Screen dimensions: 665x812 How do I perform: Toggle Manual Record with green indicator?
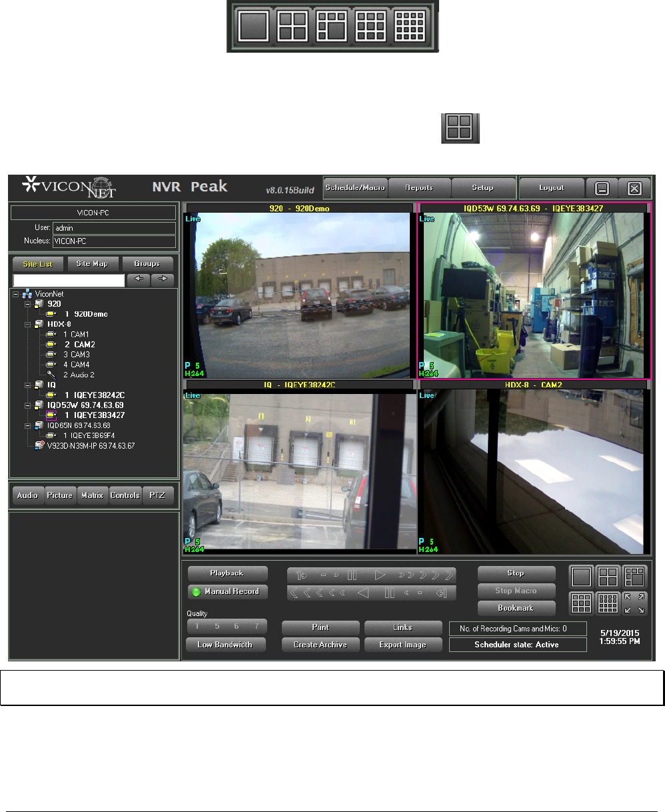pos(227,591)
